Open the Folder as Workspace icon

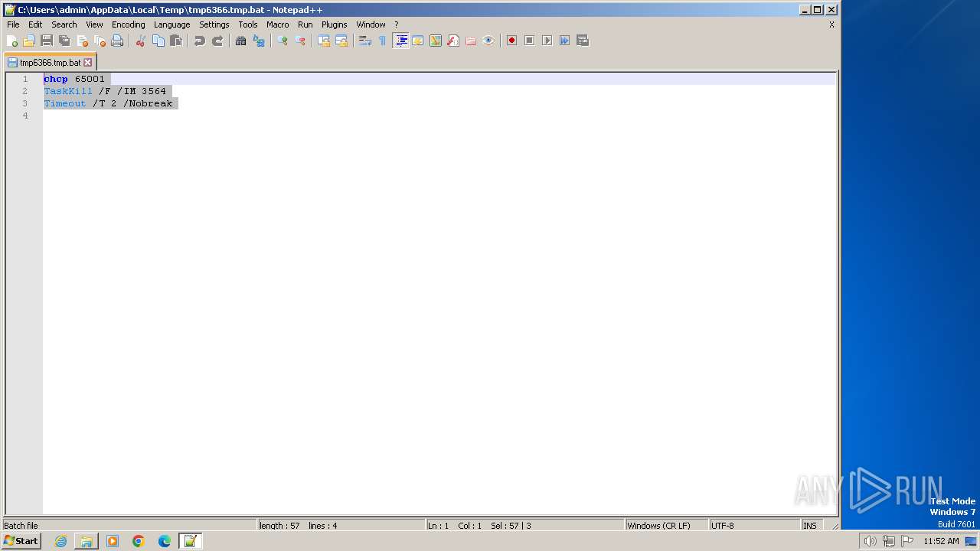471,41
